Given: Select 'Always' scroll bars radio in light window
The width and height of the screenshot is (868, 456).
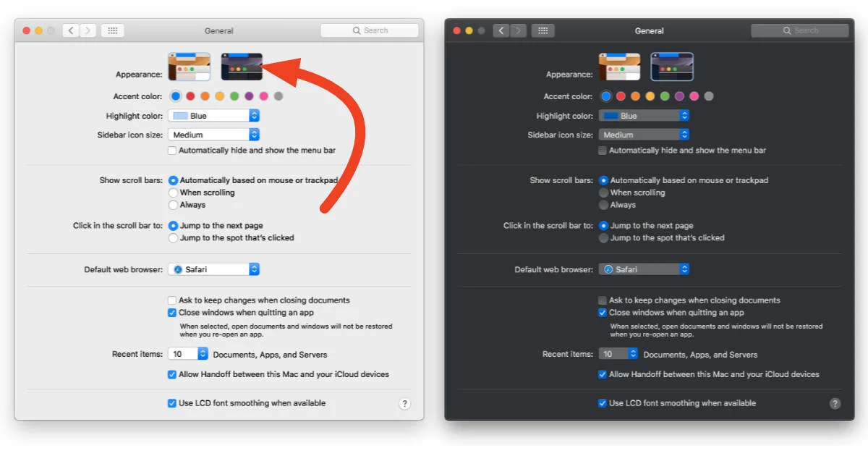Looking at the screenshot, I should (173, 205).
